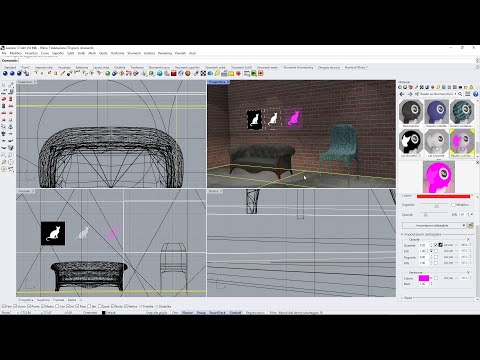
Task: Open the materials path dropdown next to arrows
Action: tap(455, 94)
